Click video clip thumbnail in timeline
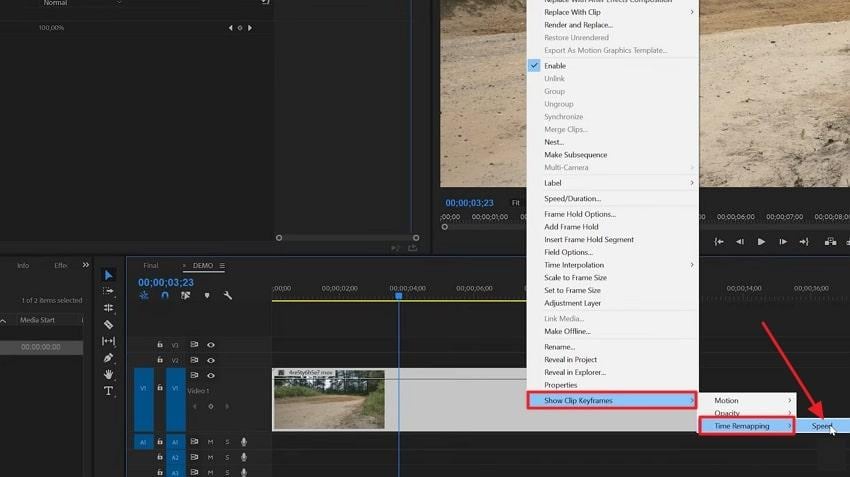This screenshot has height=477, width=850. coord(329,399)
